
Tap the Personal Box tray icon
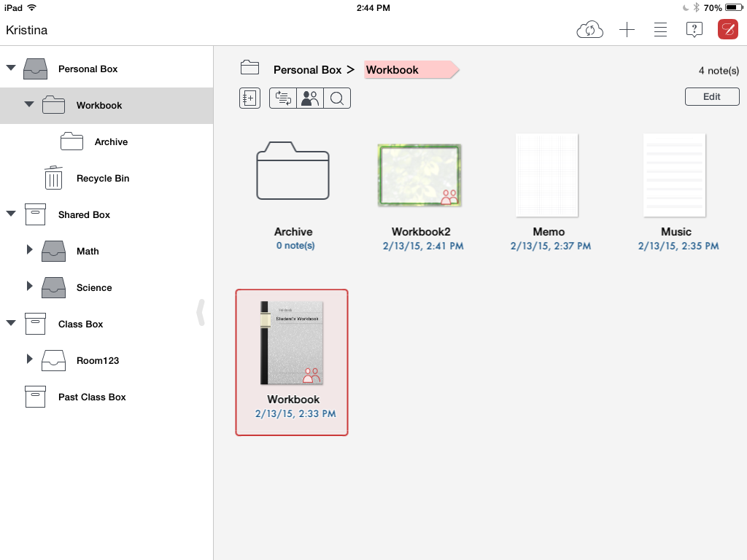tap(35, 69)
